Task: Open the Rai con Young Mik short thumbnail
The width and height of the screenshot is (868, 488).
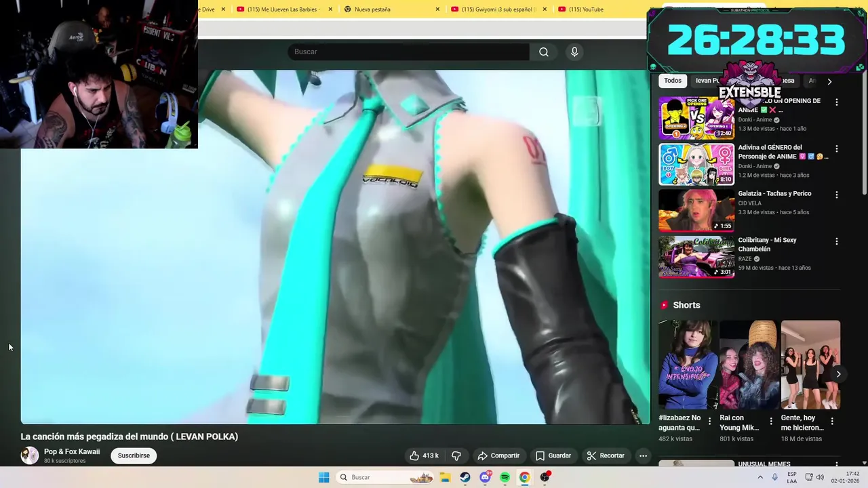Action: [749, 365]
